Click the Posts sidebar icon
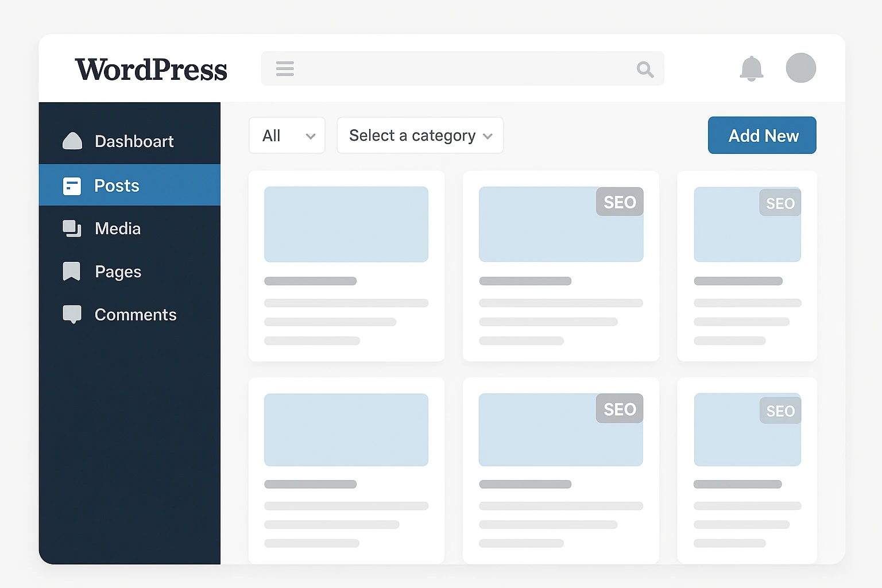Screen dimensions: 882x588 [72, 185]
